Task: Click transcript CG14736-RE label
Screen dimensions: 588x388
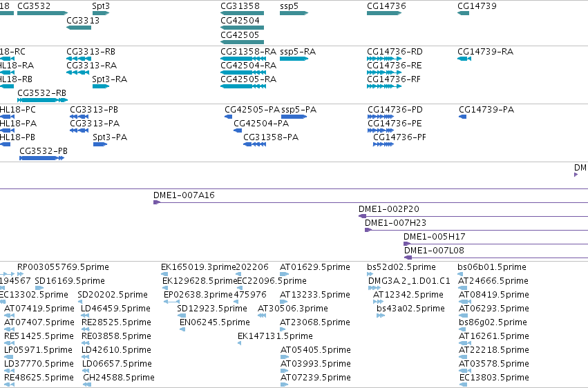Action: point(394,66)
